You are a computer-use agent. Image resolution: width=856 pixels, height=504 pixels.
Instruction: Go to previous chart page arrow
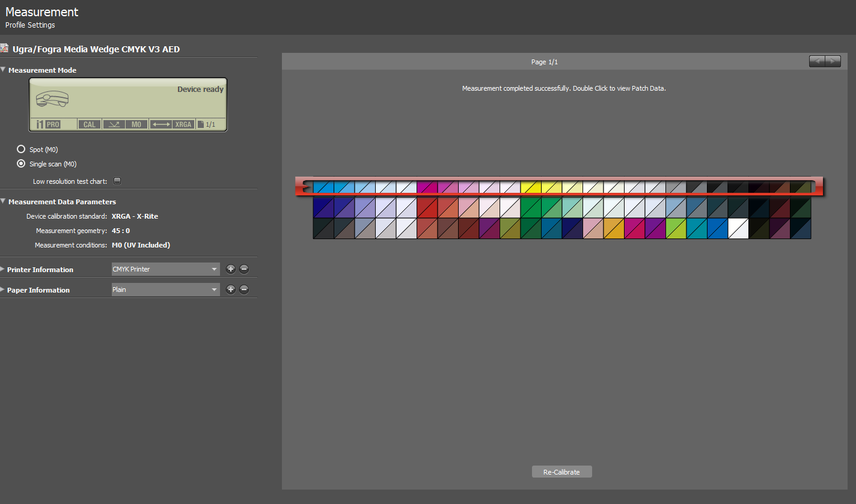click(817, 61)
